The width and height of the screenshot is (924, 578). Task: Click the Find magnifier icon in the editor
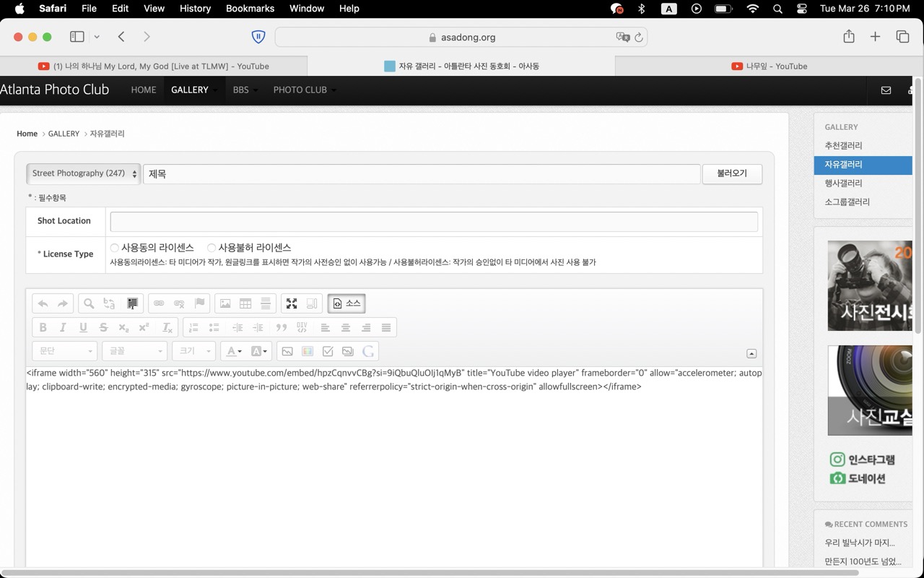(x=89, y=303)
